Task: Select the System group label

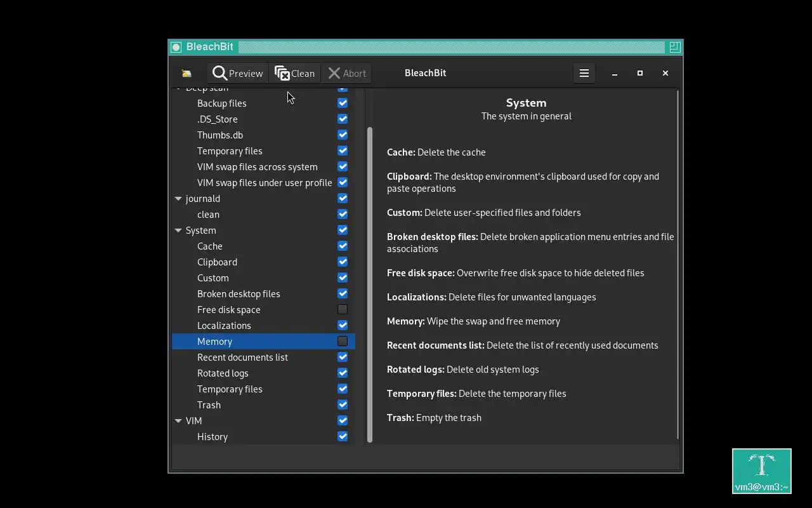Action: coord(200,230)
